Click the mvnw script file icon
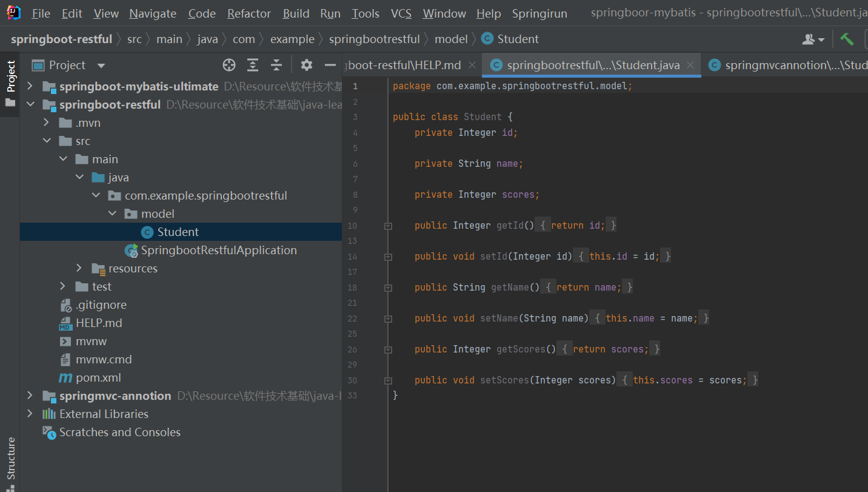Image resolution: width=868 pixels, height=492 pixels. point(65,342)
